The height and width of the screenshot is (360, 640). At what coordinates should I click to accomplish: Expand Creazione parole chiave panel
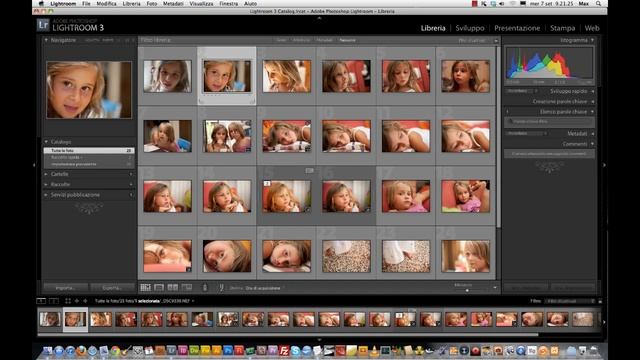click(x=592, y=101)
